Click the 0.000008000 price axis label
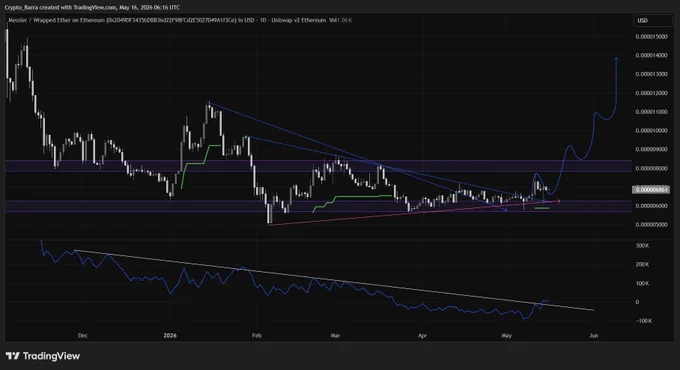Viewport: 680px width, 370px height. click(x=651, y=168)
